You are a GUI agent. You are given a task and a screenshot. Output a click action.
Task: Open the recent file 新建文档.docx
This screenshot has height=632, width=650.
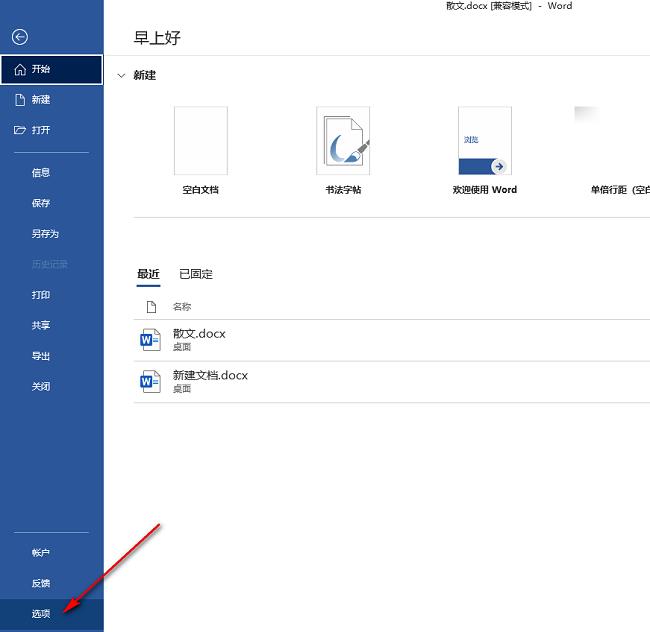tap(392, 382)
